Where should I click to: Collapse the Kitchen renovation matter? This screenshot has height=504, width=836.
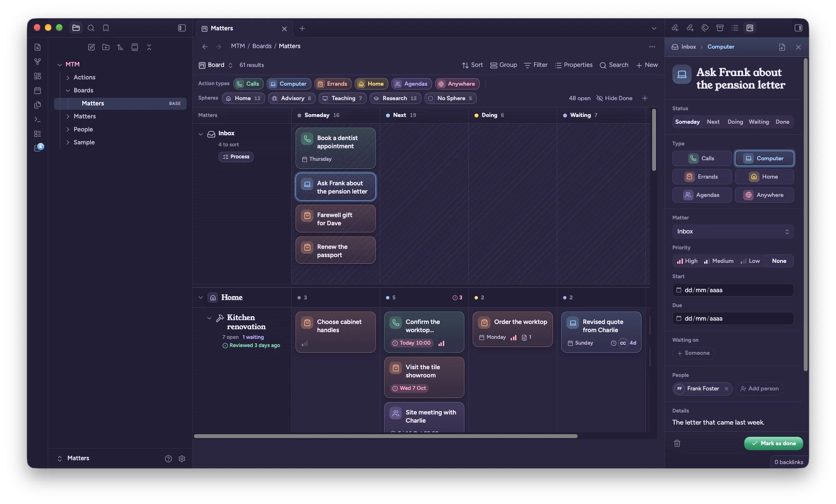point(209,318)
